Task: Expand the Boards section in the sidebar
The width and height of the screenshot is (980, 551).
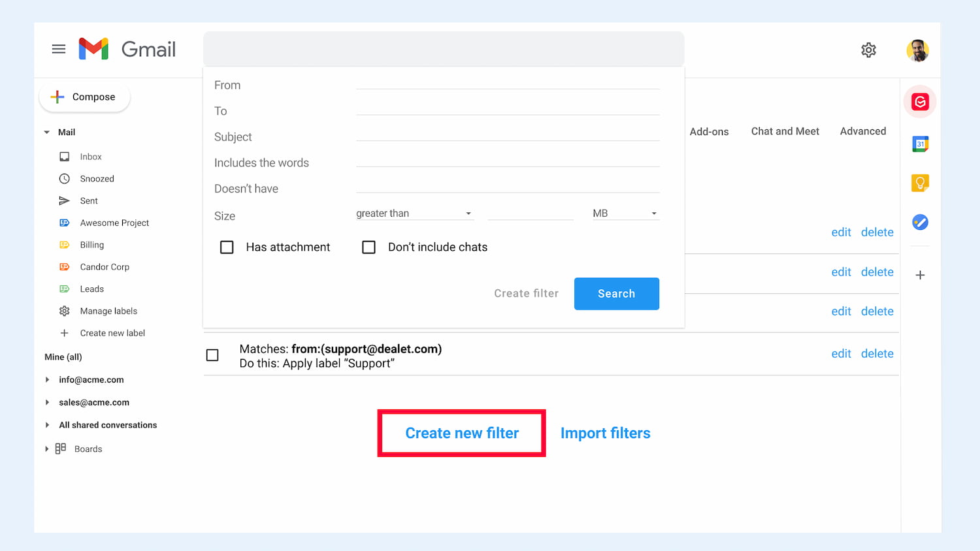Action: pyautogui.click(x=46, y=449)
